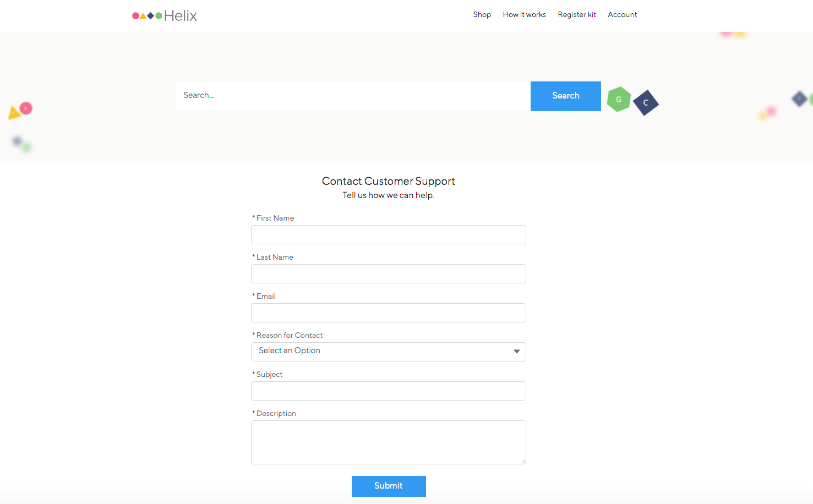Click the yellow triangle decoration on the left

pyautogui.click(x=14, y=112)
